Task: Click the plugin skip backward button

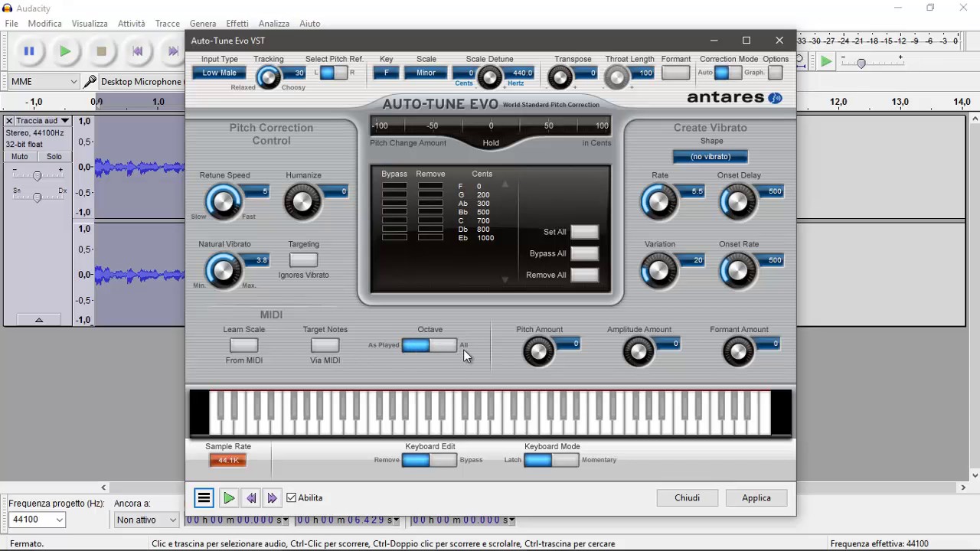Action: (251, 497)
